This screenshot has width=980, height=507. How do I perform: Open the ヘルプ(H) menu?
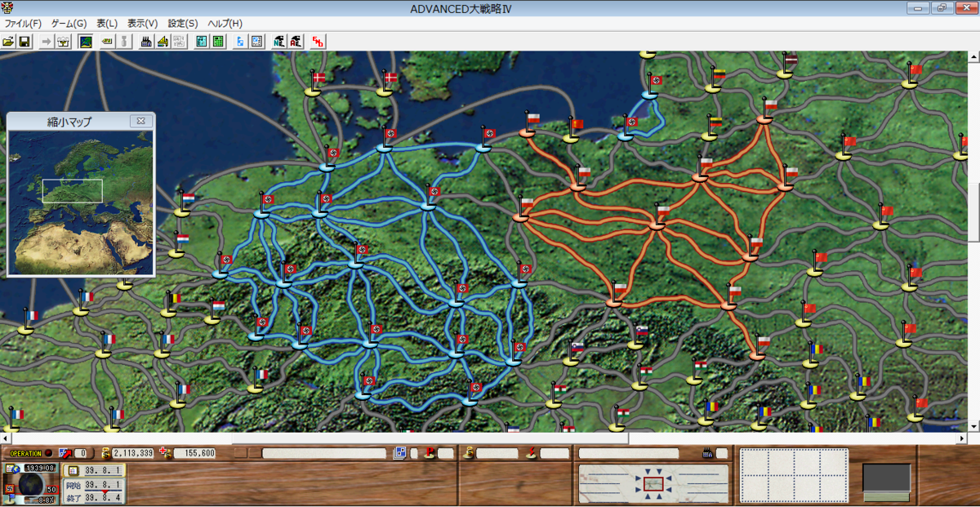[225, 24]
